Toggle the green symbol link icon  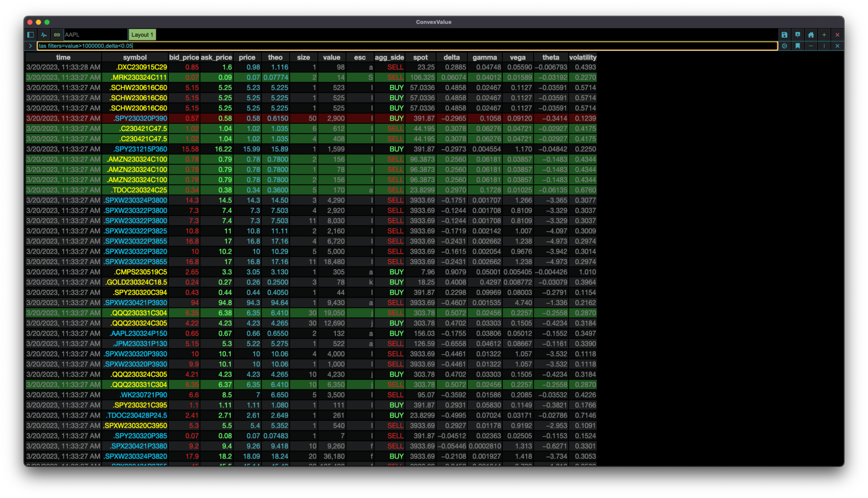click(x=57, y=35)
